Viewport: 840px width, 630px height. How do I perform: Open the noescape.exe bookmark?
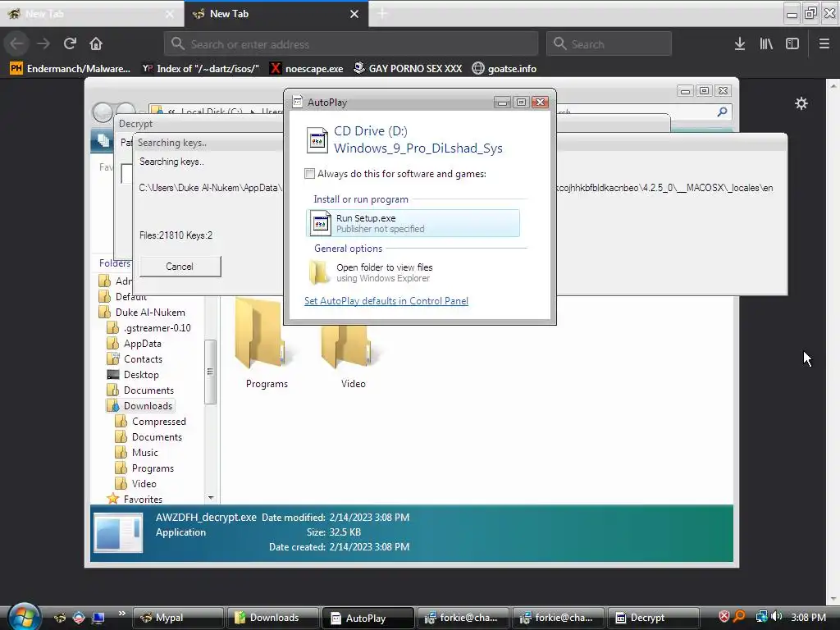[307, 69]
